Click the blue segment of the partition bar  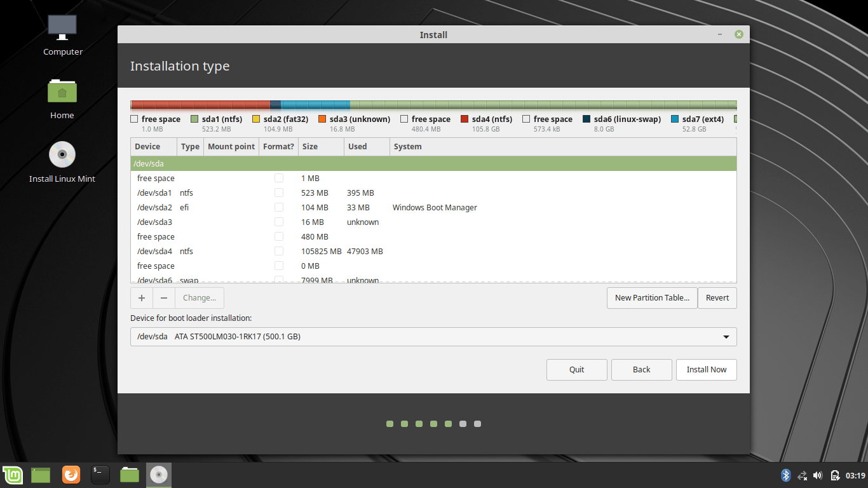tap(315, 105)
